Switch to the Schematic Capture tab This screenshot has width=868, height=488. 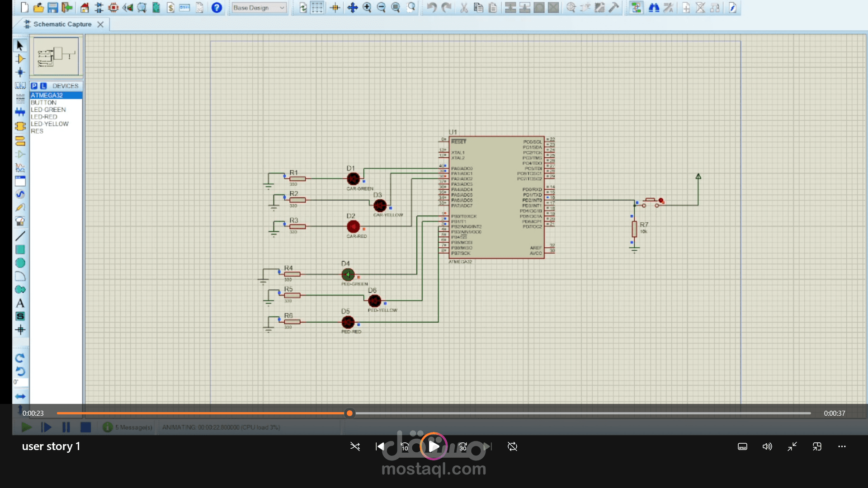pos(62,24)
